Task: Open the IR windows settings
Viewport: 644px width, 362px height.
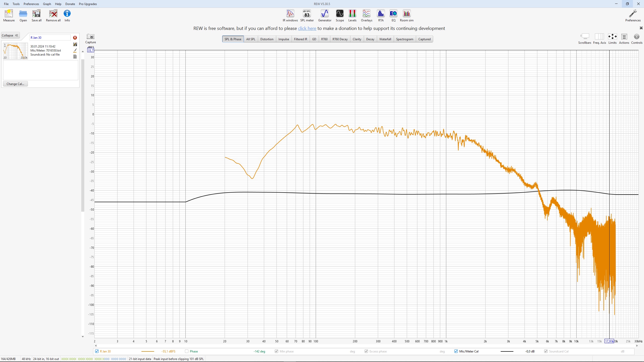Action: click(290, 16)
